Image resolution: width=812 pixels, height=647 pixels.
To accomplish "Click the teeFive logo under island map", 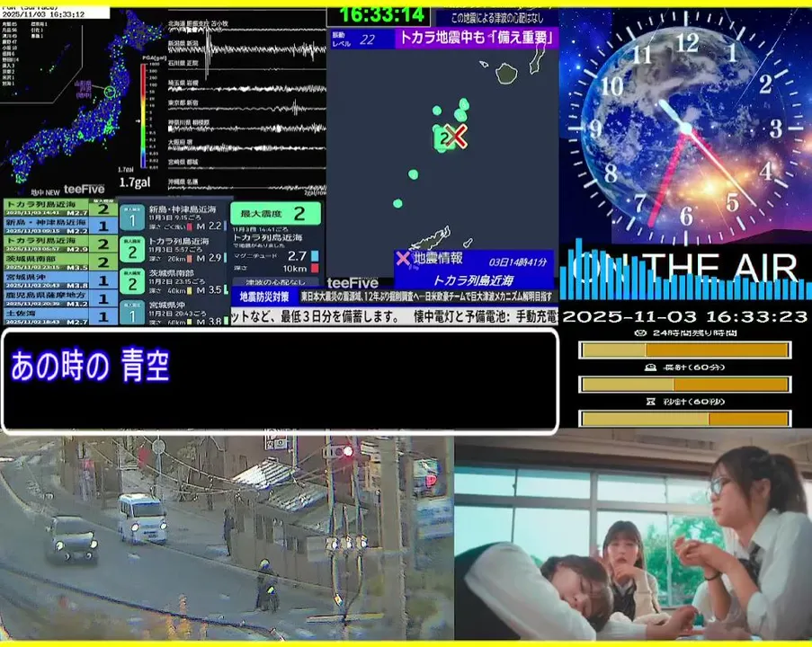I will tap(352, 282).
